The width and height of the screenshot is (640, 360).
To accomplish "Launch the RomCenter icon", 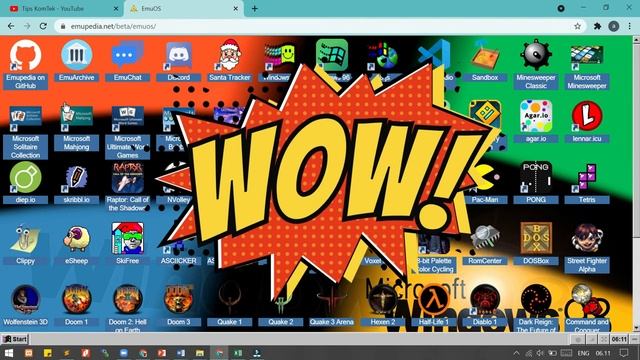I will point(484,244).
